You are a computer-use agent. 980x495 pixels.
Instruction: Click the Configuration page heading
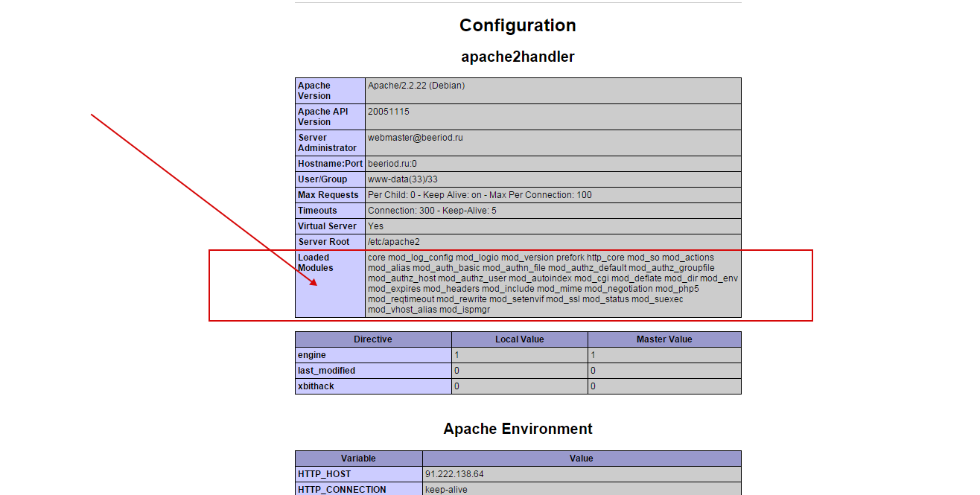coord(518,25)
